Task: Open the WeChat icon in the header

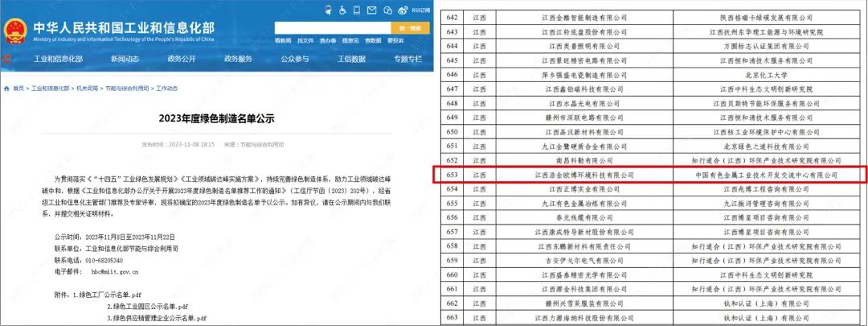Action: click(387, 10)
